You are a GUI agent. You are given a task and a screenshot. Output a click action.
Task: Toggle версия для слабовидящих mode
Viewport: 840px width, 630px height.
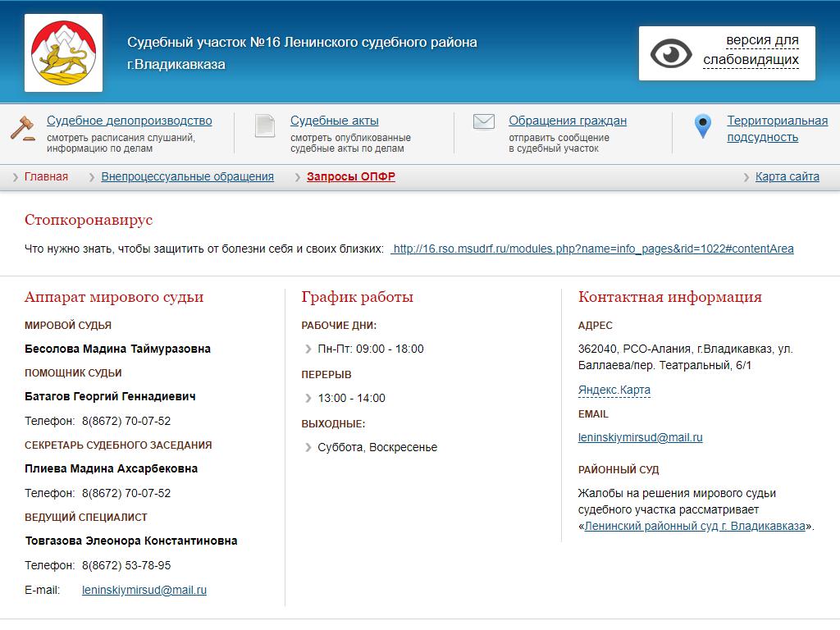pos(751,50)
